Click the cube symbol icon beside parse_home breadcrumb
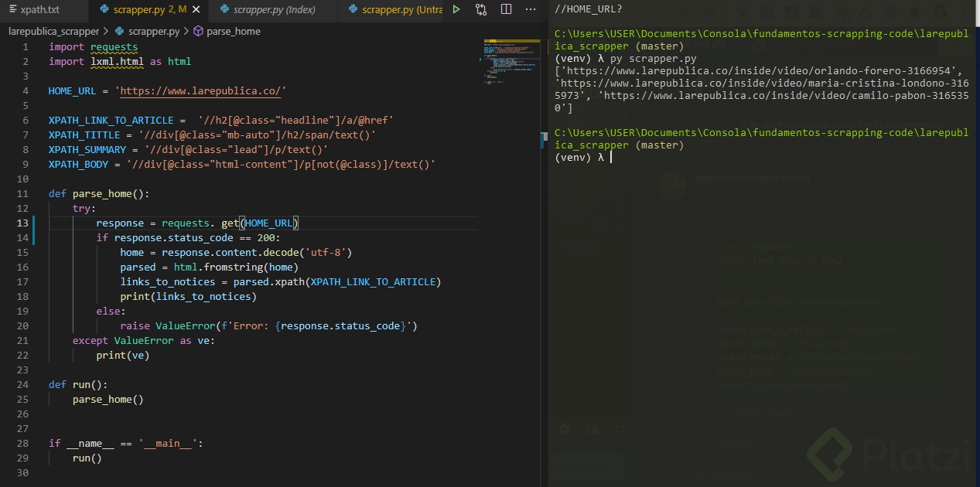The width and height of the screenshot is (980, 487). (x=198, y=32)
